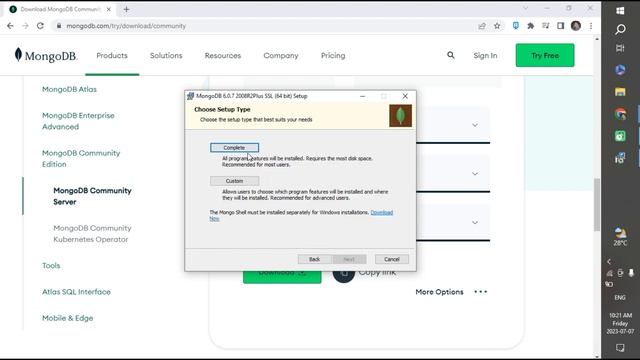Open Windows taskbar search
The image size is (640, 360).
pos(620,29)
